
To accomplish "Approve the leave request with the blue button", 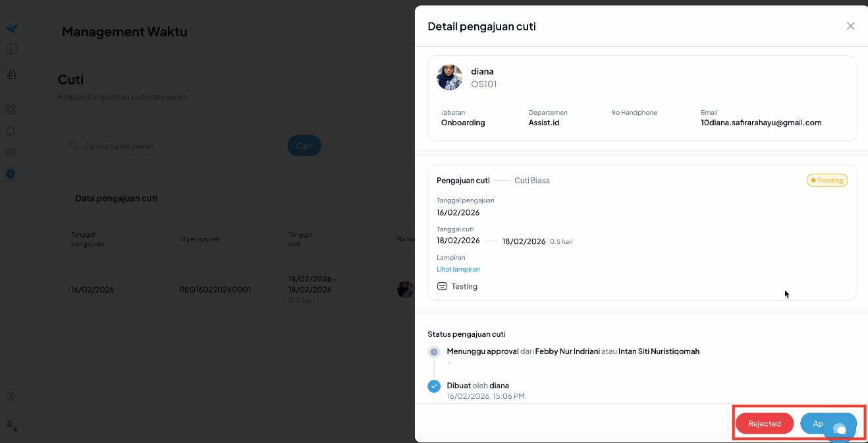I will pos(815,423).
